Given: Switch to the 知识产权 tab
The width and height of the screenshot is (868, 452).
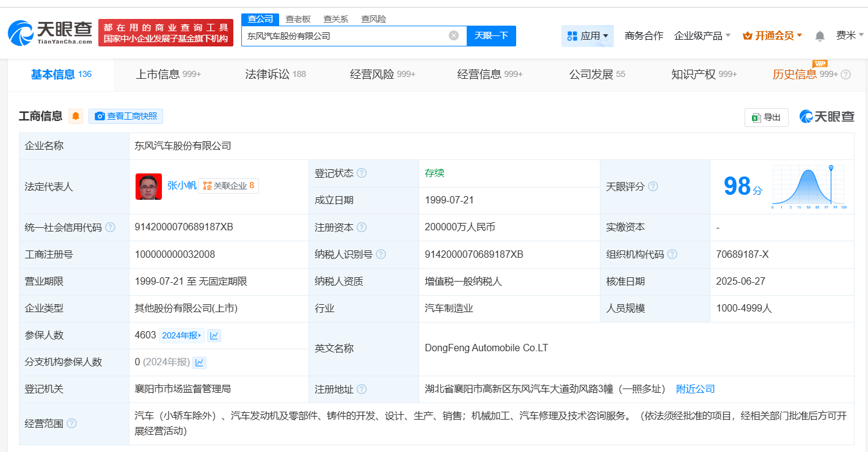Looking at the screenshot, I should point(704,75).
